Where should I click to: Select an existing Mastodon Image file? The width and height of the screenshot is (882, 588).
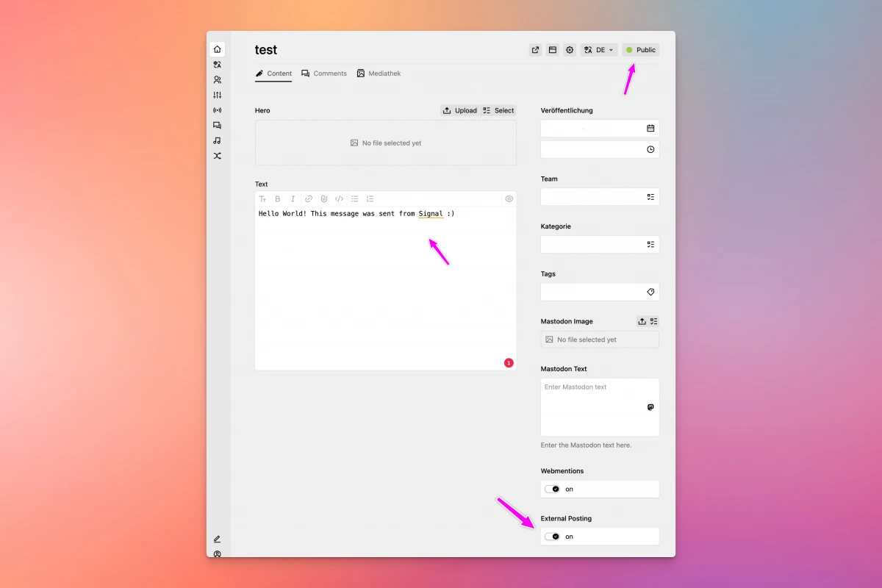[653, 321]
